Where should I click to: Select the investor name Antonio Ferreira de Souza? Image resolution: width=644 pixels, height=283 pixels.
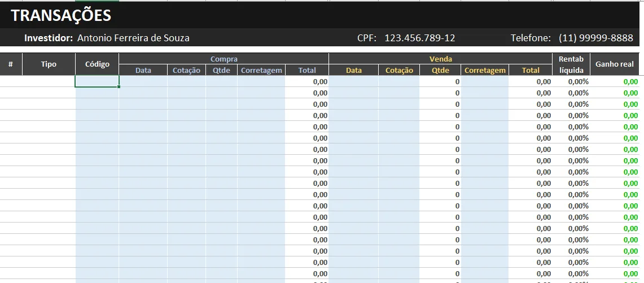point(133,38)
